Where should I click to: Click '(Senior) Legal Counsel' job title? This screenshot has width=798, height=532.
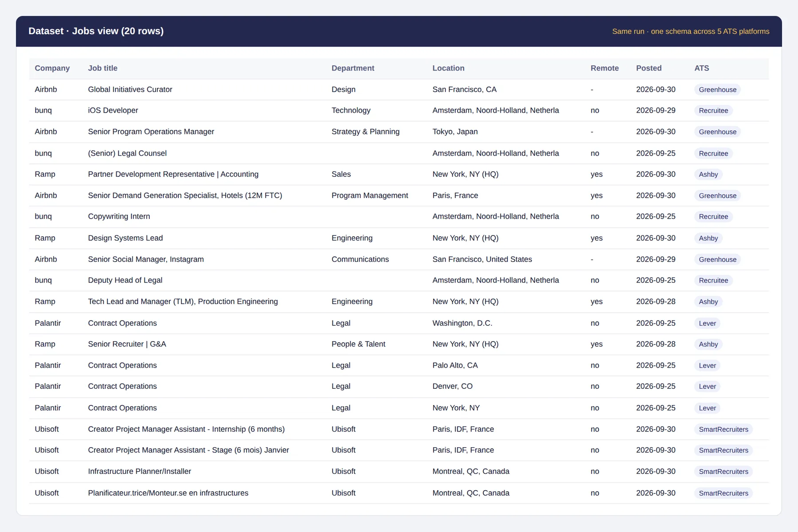point(127,153)
